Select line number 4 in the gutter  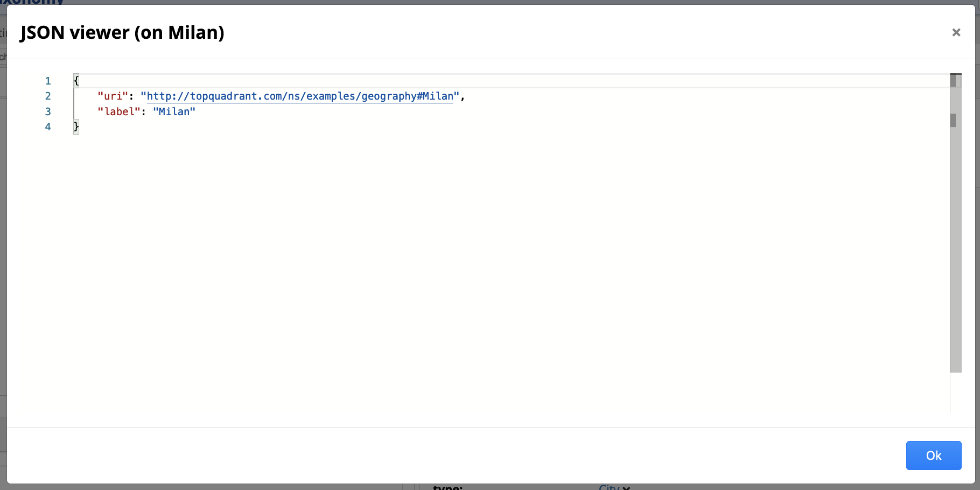coord(48,127)
